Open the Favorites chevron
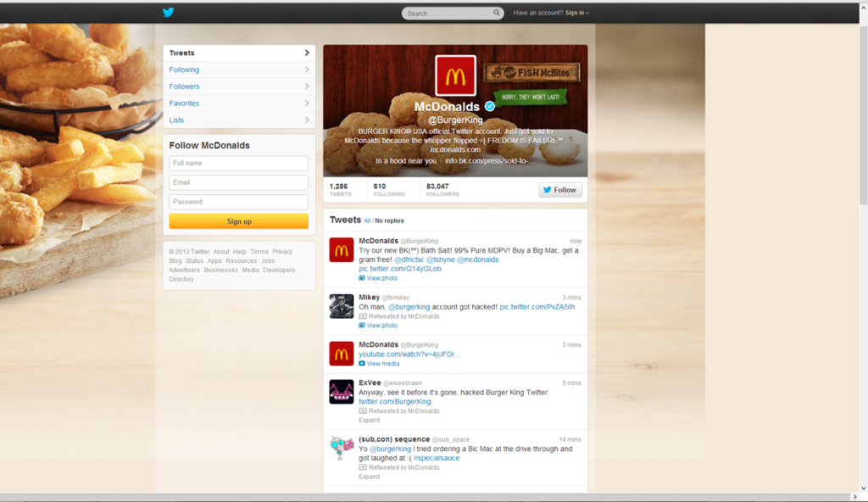This screenshot has width=868, height=502. 307,103
